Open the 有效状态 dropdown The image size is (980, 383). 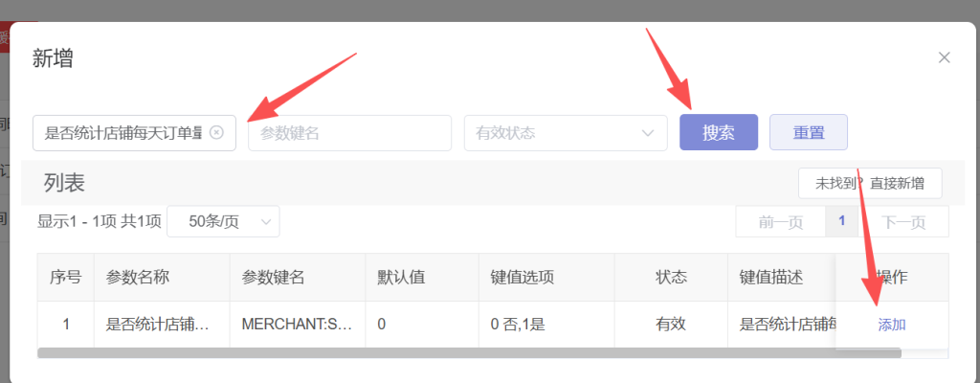click(565, 132)
